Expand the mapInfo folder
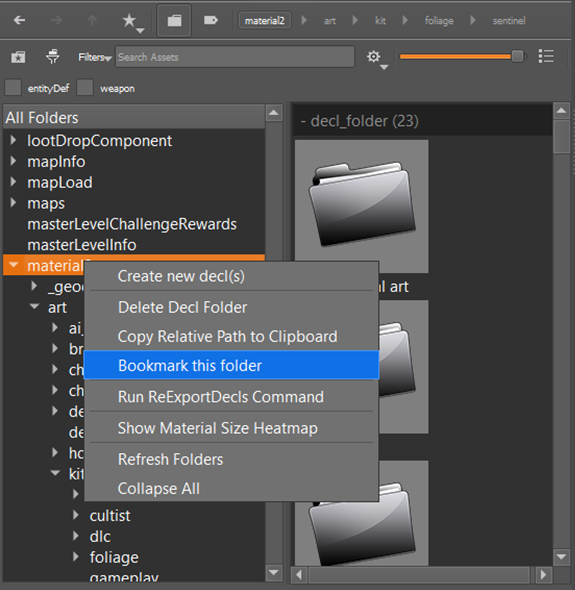Screen dimensions: 575x590 [x=14, y=161]
